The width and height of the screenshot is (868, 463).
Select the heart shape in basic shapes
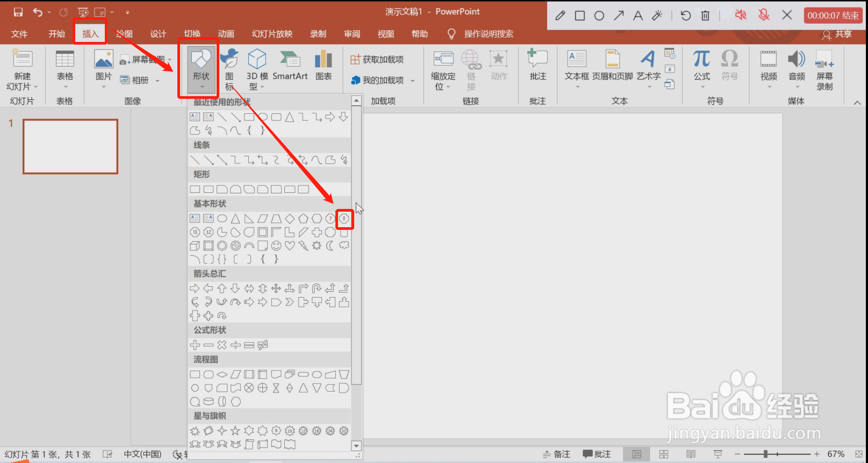click(290, 245)
